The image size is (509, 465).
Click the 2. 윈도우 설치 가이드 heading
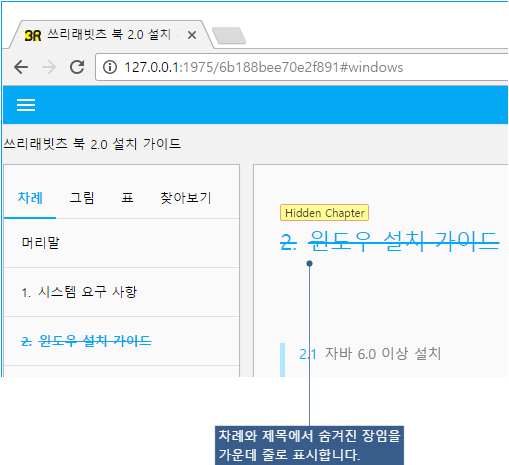(x=390, y=241)
